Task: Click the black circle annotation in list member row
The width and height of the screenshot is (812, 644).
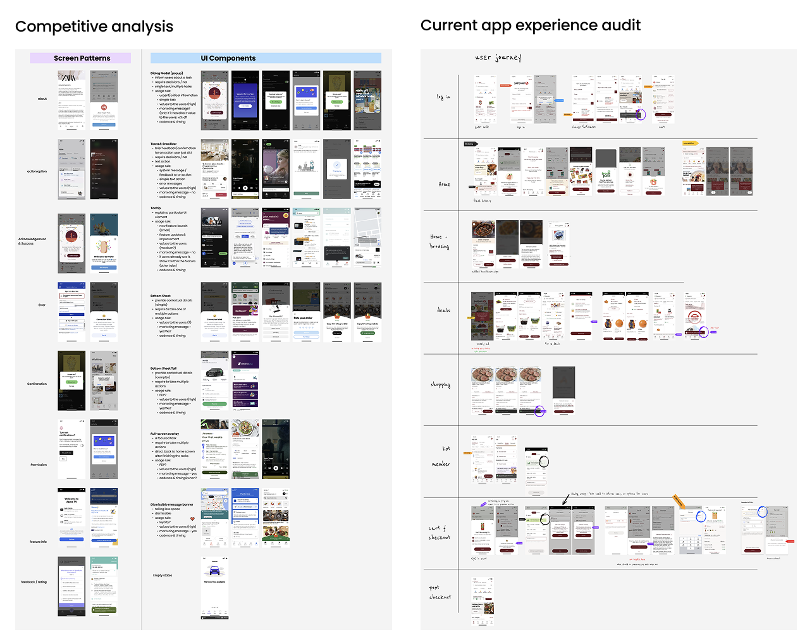Action: [x=543, y=462]
